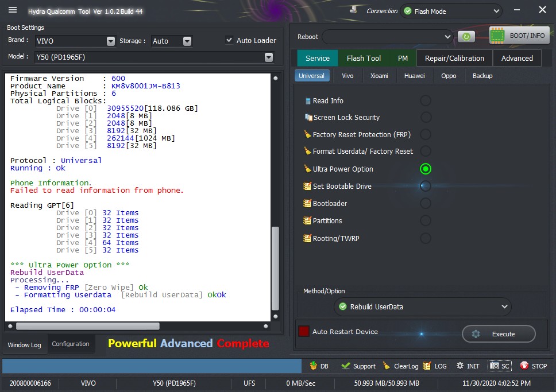This screenshot has width=556, height=392.
Task: Click the UFS status bar entry
Action: tap(249, 383)
